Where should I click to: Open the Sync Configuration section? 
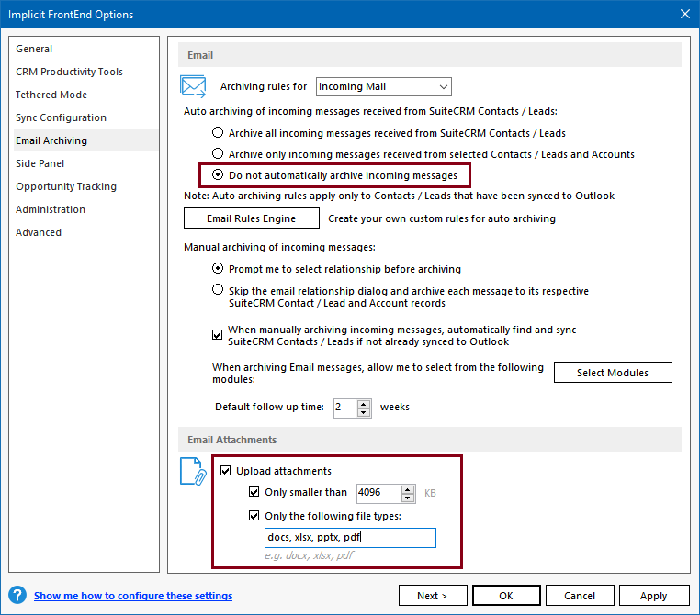61,117
